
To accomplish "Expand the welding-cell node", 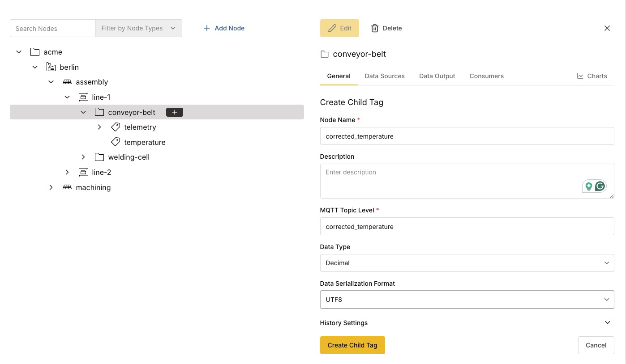I will [83, 157].
